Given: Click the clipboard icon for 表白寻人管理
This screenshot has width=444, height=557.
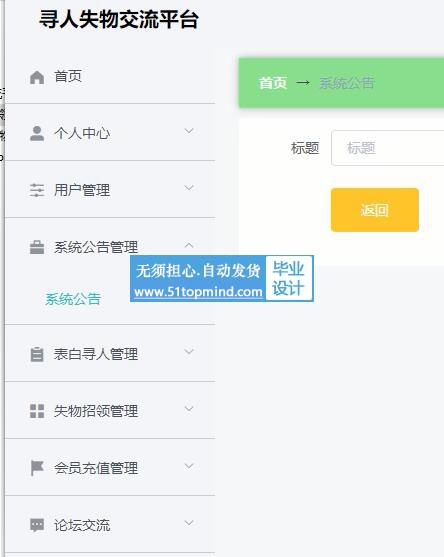Looking at the screenshot, I should (37, 354).
